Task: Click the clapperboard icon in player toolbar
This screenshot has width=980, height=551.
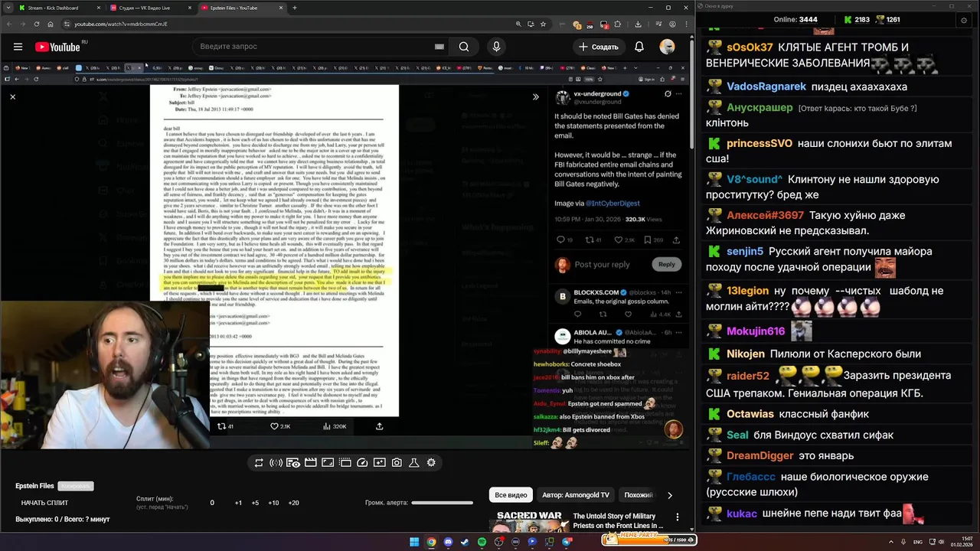Action: click(x=311, y=462)
